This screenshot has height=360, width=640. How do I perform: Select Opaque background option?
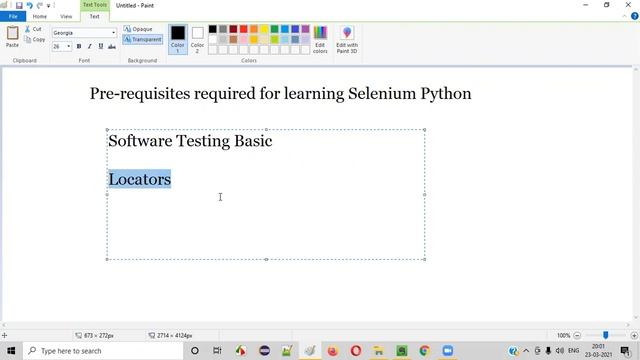pos(138,29)
